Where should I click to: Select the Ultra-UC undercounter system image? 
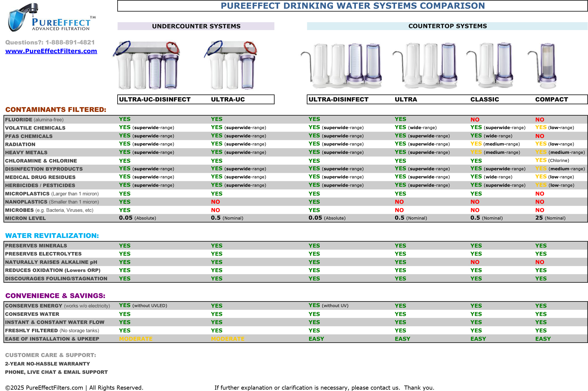[x=230, y=65]
